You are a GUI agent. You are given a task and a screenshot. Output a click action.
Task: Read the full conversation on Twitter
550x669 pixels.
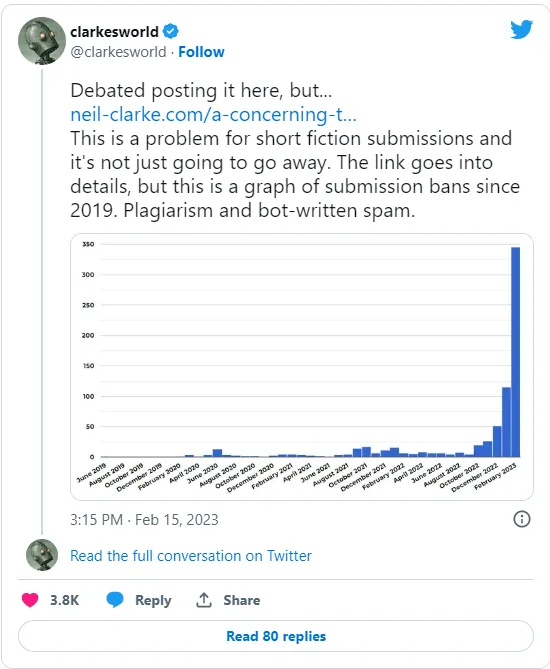point(191,556)
